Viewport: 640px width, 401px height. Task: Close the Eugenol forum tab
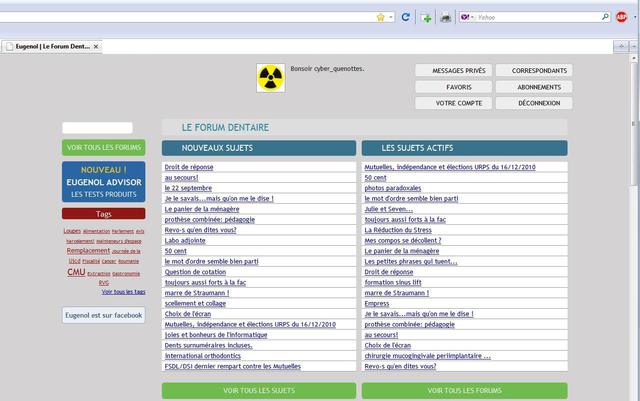point(96,46)
